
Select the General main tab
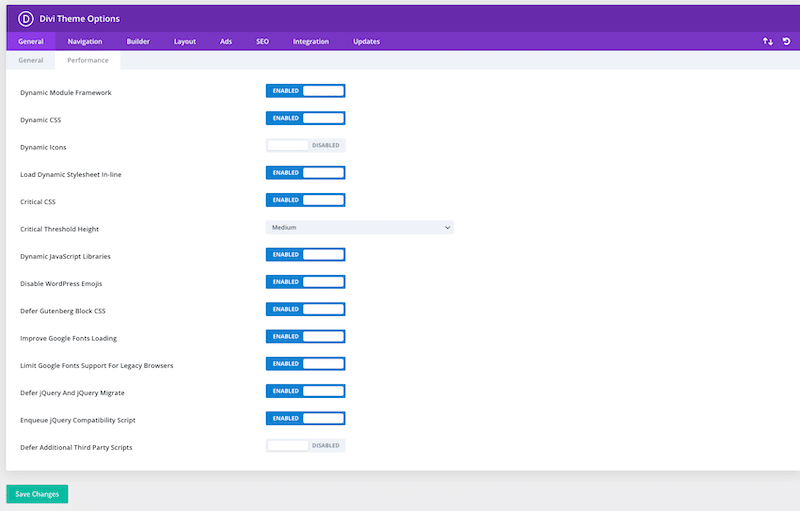coord(31,41)
